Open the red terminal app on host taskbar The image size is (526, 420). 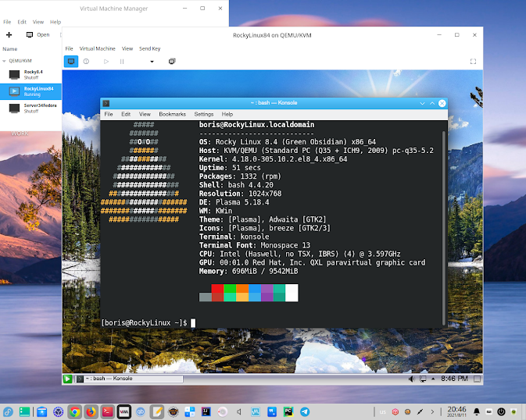(107, 411)
